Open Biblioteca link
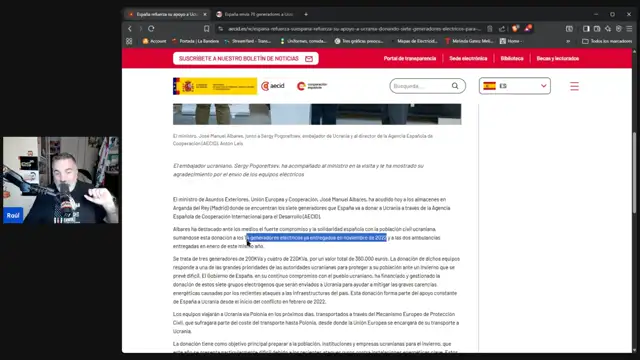Image resolution: width=640 pixels, height=360 pixels. [512, 58]
